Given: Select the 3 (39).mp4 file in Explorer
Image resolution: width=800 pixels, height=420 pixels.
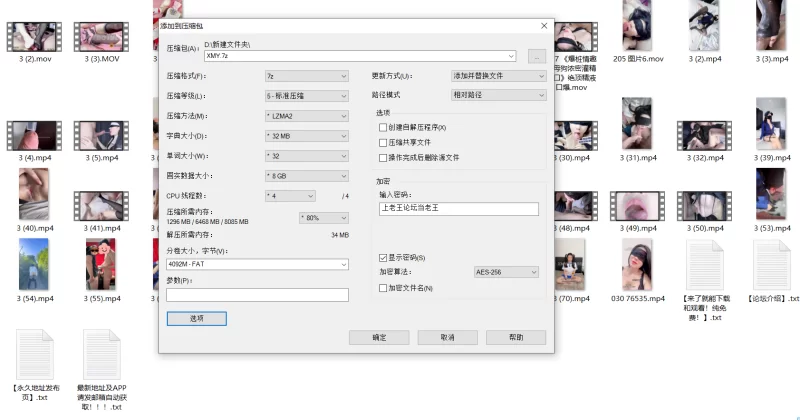Looking at the screenshot, I should (x=771, y=123).
